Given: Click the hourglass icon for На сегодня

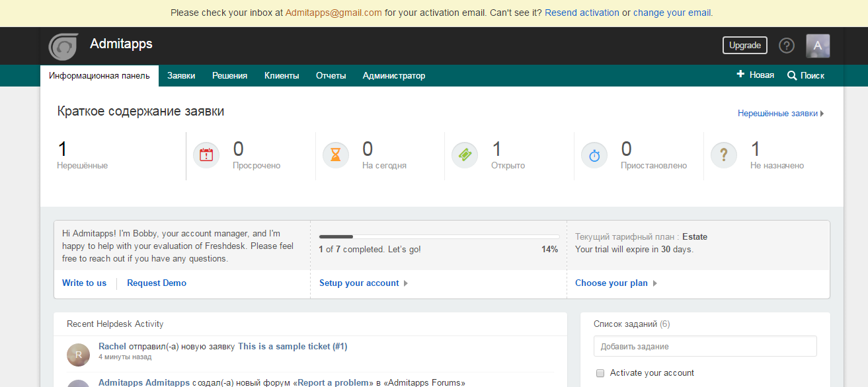Looking at the screenshot, I should (336, 155).
